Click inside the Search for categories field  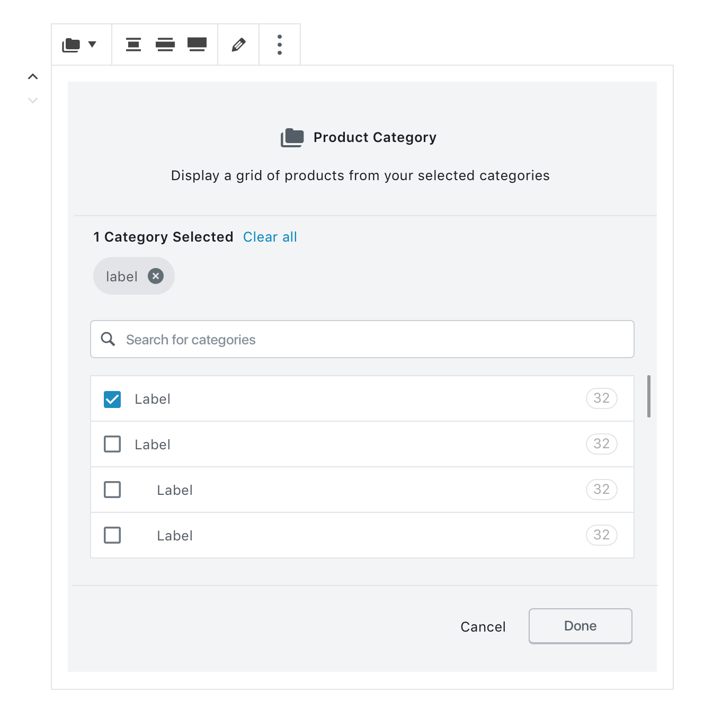click(318, 339)
